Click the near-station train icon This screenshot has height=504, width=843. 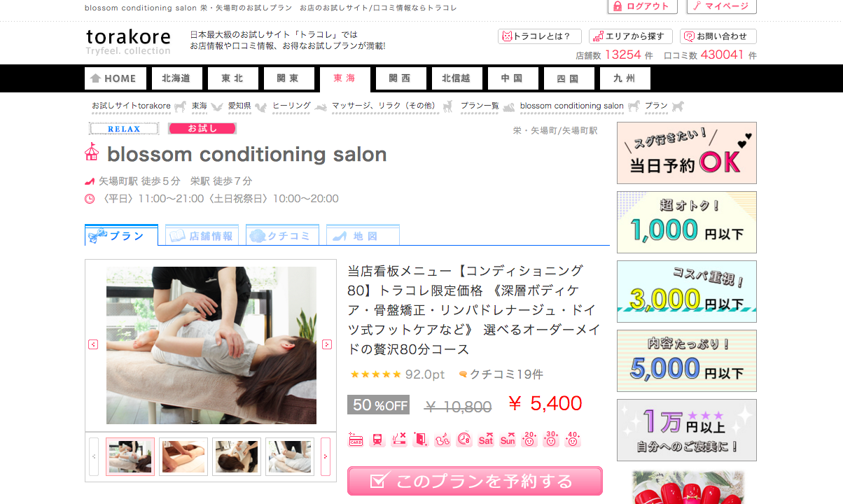pyautogui.click(x=377, y=440)
